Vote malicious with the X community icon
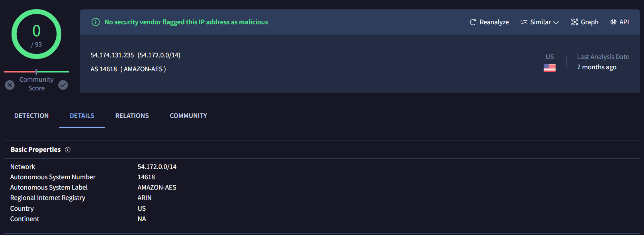The width and height of the screenshot is (644, 235). 10,85
